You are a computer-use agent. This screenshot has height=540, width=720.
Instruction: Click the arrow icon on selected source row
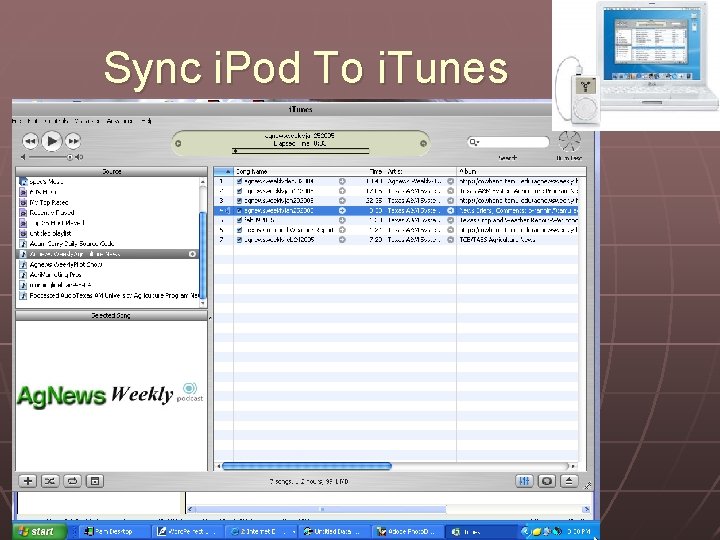[x=192, y=254]
